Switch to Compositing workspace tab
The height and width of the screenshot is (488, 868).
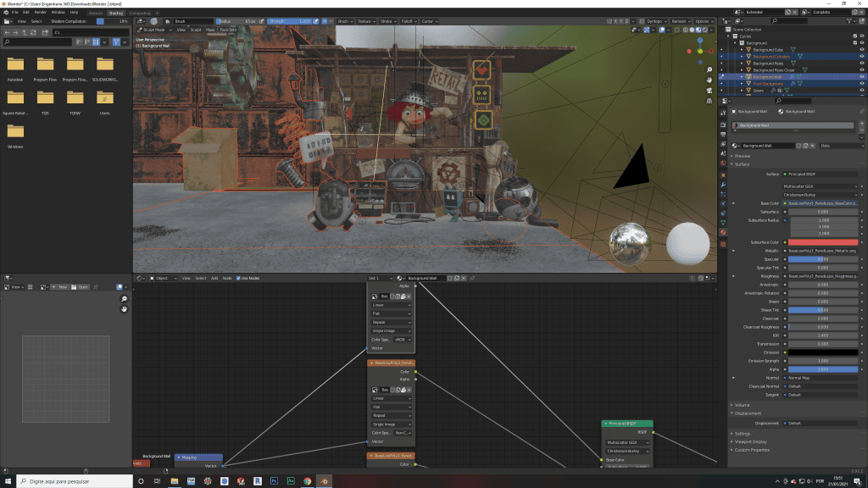(140, 13)
